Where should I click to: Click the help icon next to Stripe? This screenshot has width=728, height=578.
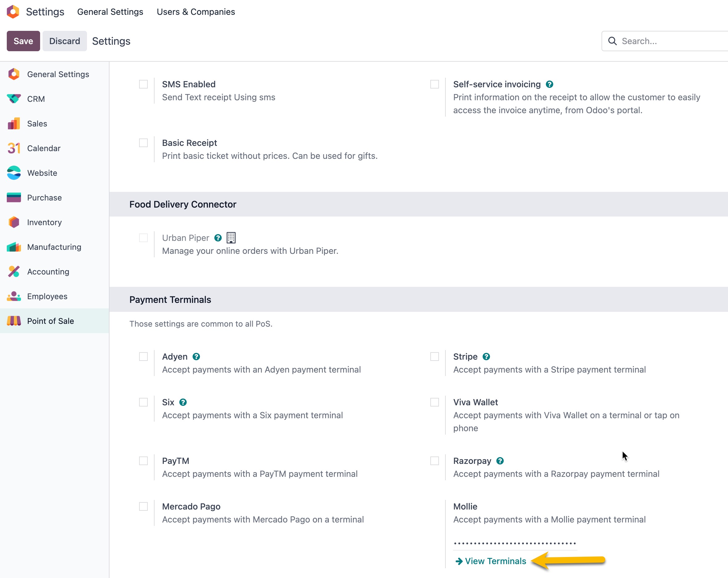486,357
